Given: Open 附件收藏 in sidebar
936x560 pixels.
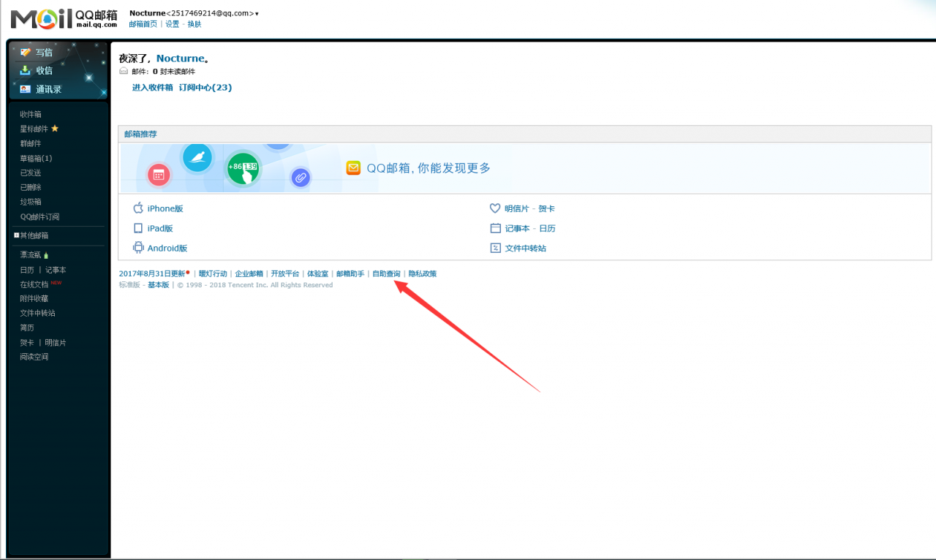Looking at the screenshot, I should coord(34,298).
